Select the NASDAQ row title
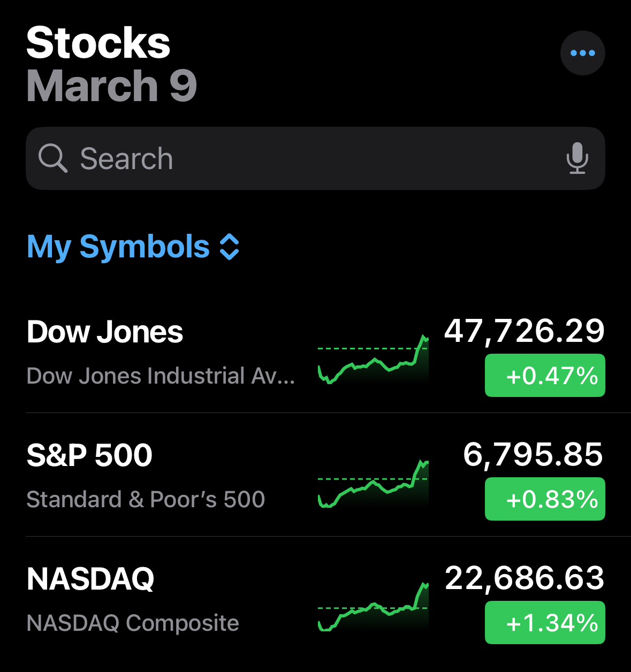This screenshot has height=672, width=631. click(x=90, y=579)
